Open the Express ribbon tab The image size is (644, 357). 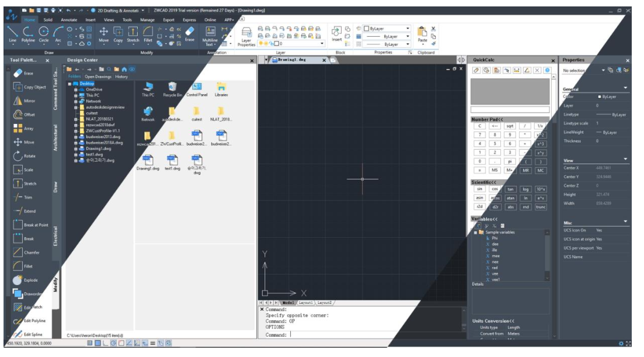click(x=189, y=20)
